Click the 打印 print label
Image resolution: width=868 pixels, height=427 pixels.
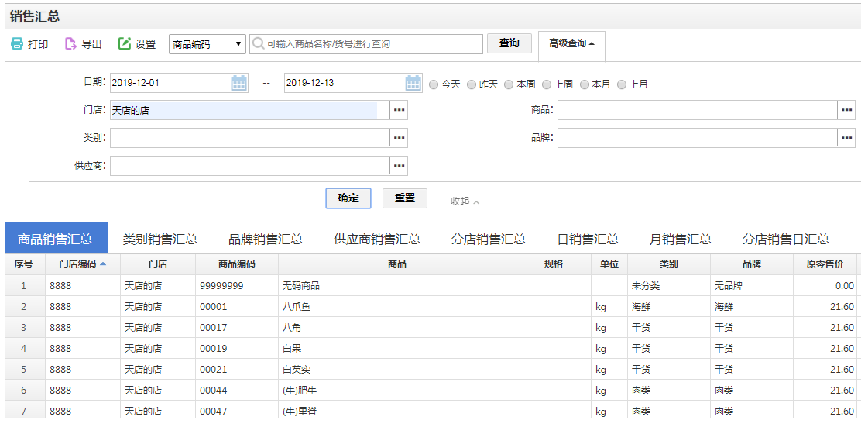tap(38, 45)
